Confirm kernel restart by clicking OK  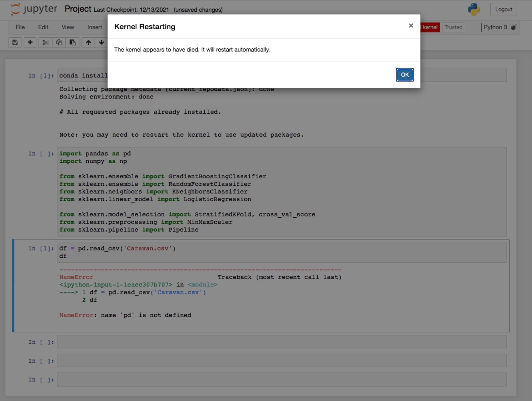point(405,75)
